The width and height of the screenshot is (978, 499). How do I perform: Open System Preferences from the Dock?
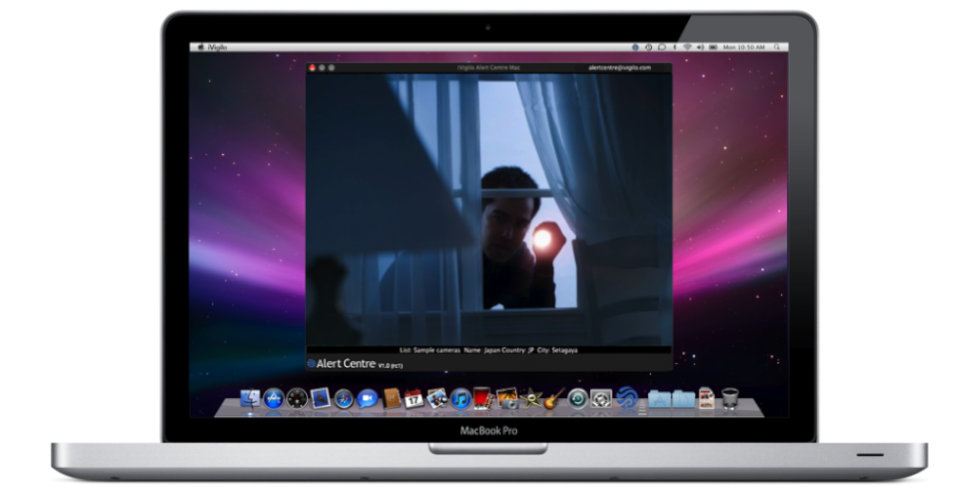point(601,398)
